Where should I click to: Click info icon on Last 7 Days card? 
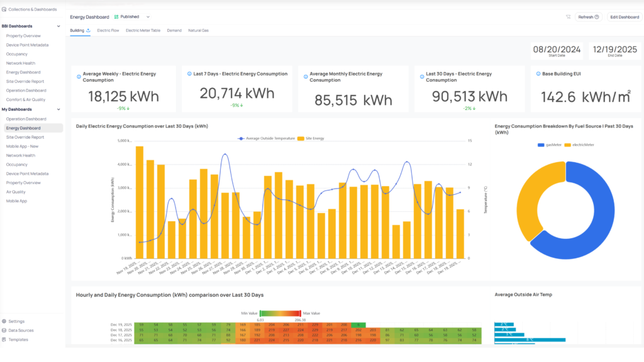pyautogui.click(x=189, y=74)
